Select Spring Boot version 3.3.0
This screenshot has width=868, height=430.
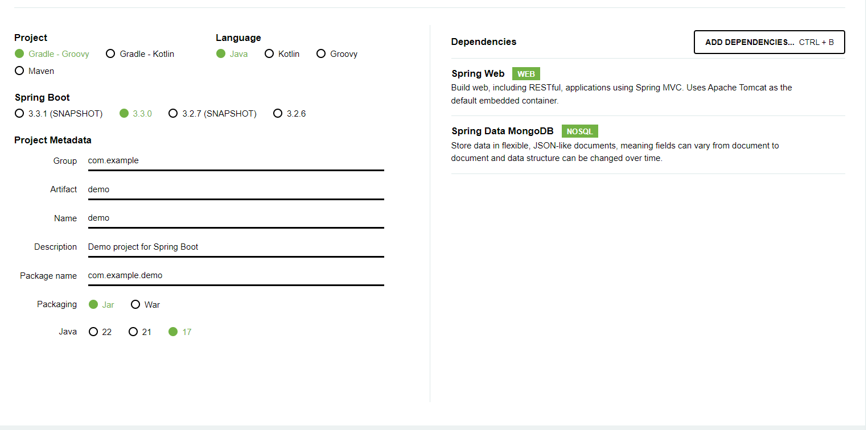(136, 114)
